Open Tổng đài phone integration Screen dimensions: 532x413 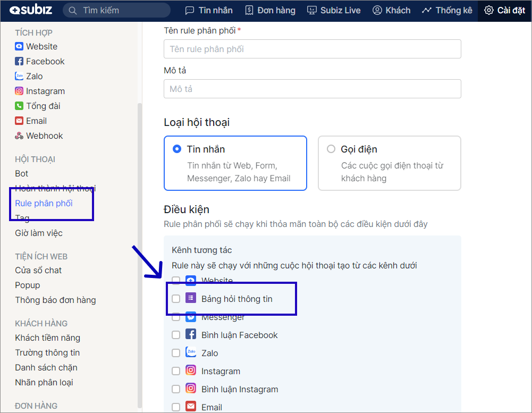tap(38, 106)
